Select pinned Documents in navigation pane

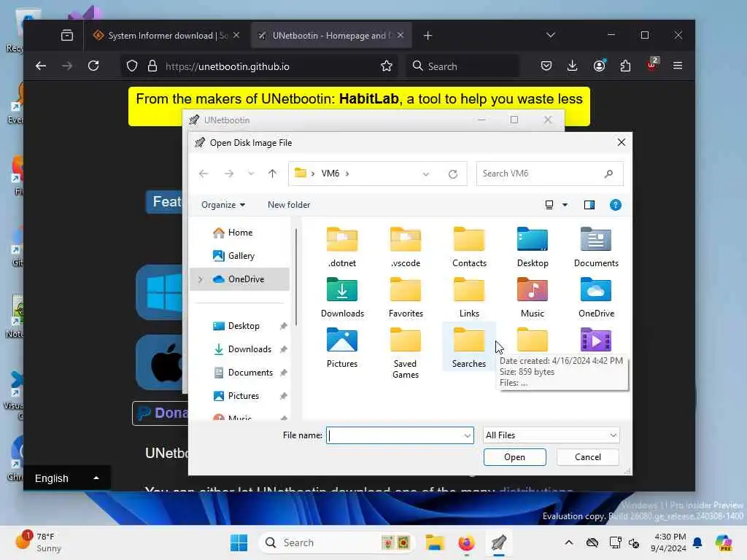250,373
